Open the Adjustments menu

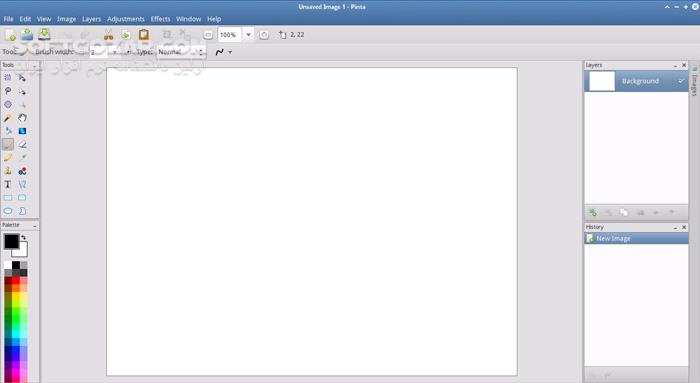pyautogui.click(x=126, y=19)
